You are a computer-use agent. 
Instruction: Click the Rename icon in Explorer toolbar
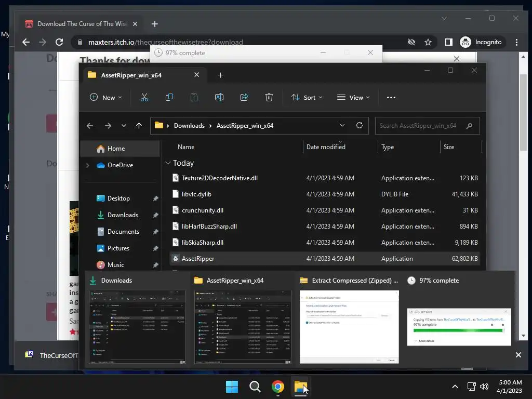219,97
